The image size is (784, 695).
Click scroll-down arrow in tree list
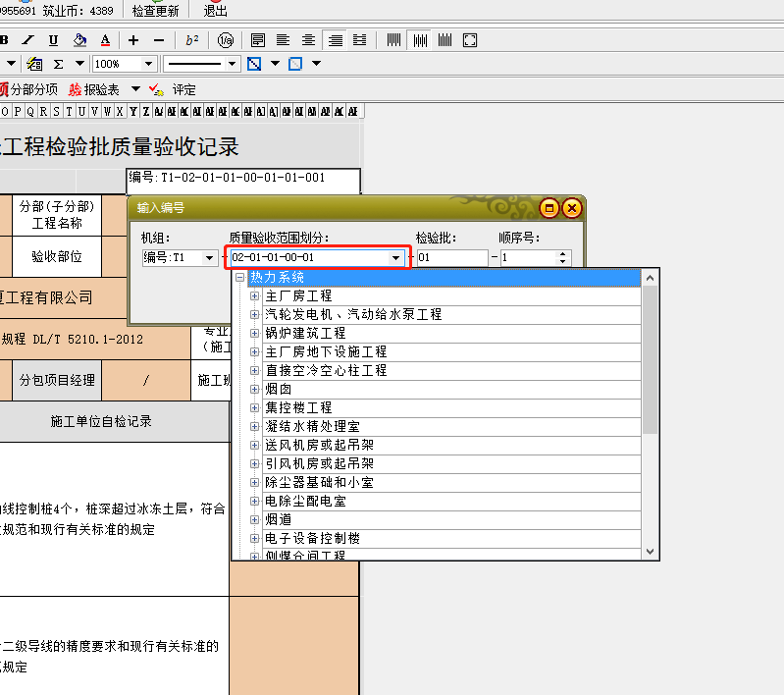click(650, 552)
